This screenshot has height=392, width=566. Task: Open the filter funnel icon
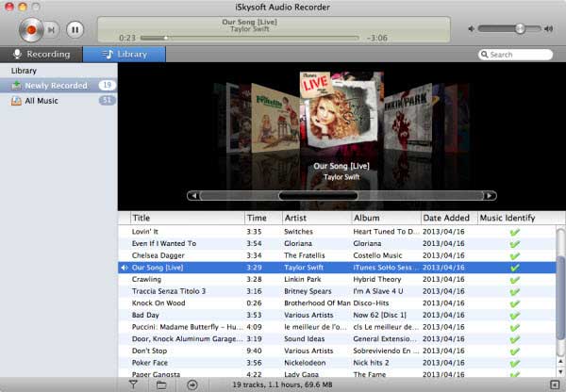pos(133,384)
